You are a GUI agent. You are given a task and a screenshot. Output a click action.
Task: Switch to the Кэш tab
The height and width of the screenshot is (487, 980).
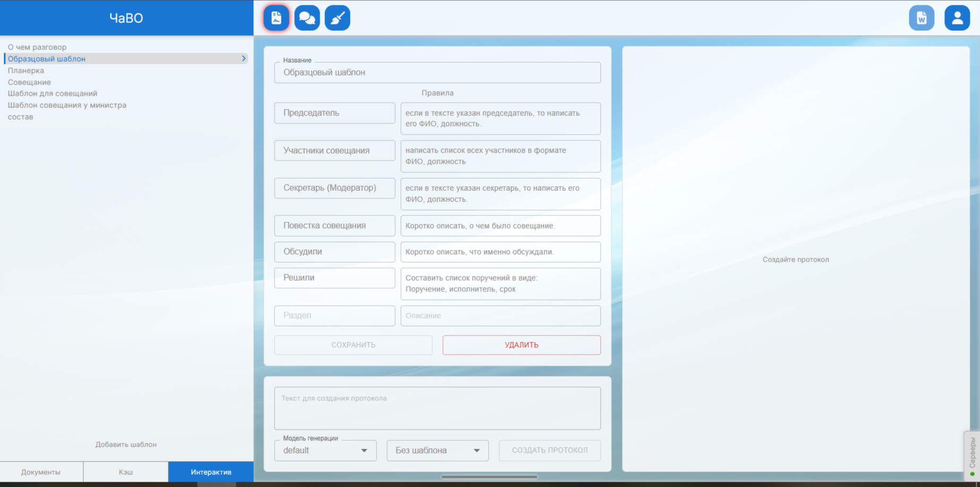[x=126, y=472]
